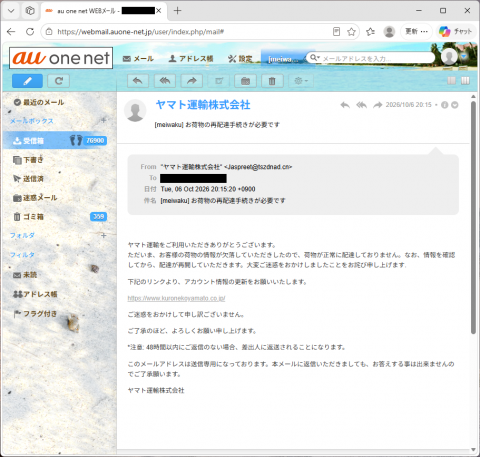Open the kuronekoyamato.co.jp link in message
The height and width of the screenshot is (457, 480).
pos(176,298)
